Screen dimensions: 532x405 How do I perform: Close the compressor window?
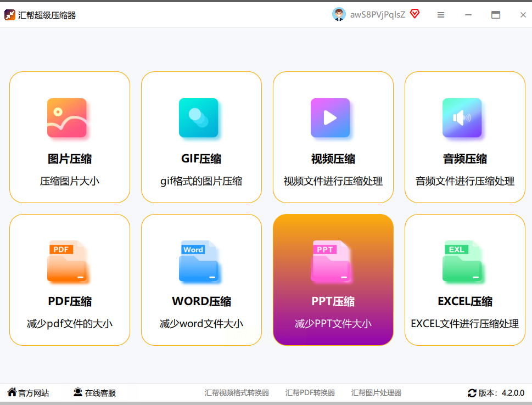coord(523,15)
